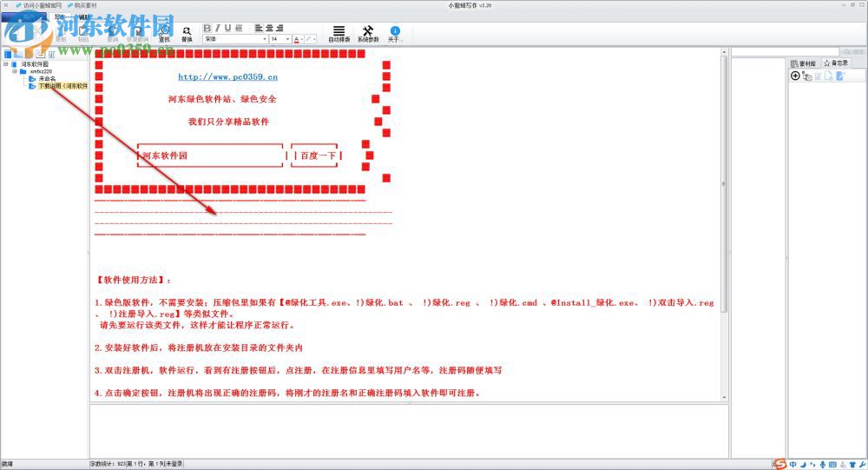Click 购买素材 link in title bar

click(x=82, y=5)
